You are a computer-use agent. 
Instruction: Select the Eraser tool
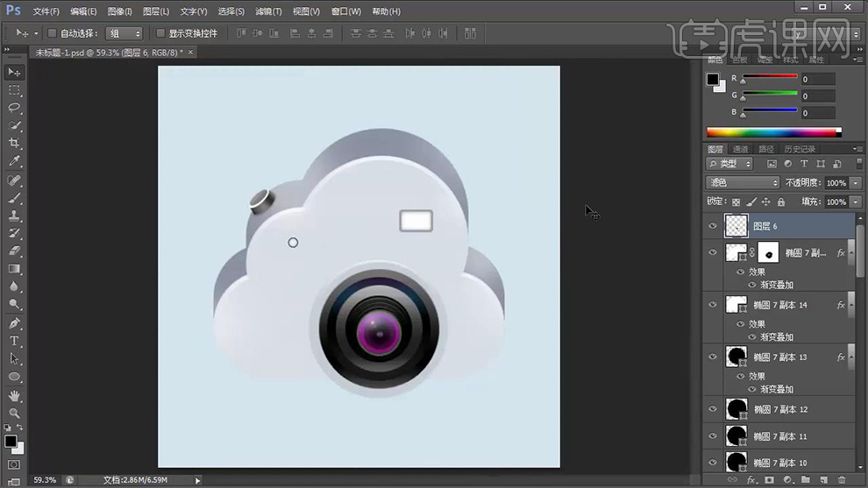(14, 251)
